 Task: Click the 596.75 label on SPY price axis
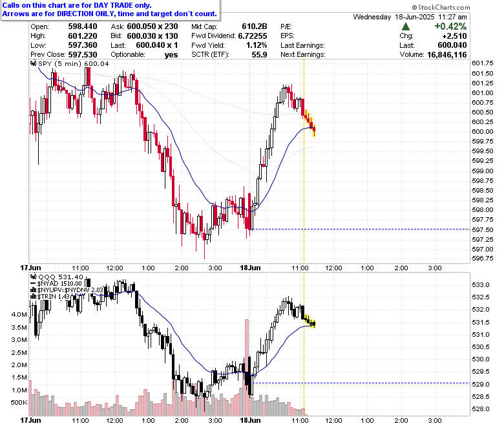[x=483, y=259]
